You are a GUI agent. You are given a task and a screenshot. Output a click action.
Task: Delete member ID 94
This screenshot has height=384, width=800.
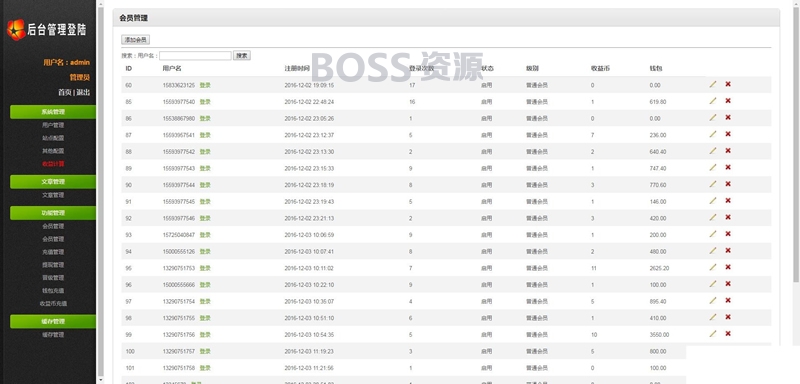(728, 250)
